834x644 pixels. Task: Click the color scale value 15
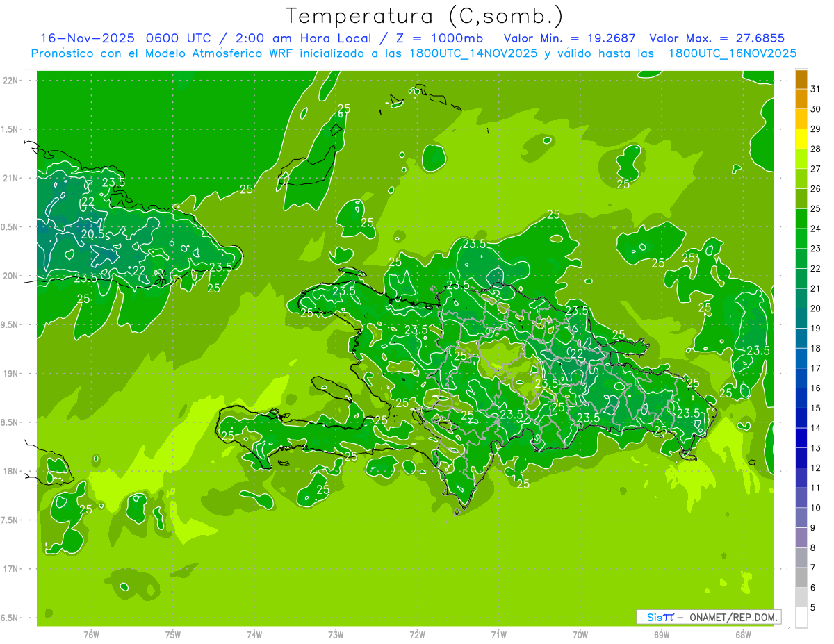click(x=816, y=408)
